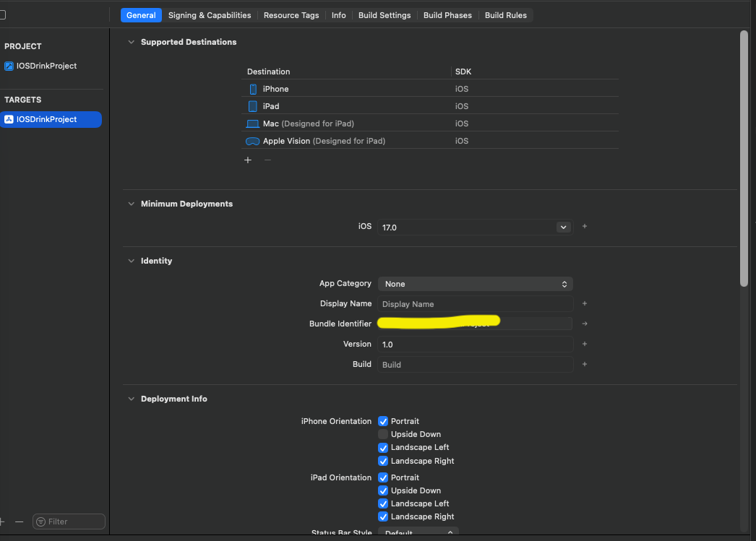756x541 pixels.
Task: Click plus beside iOS minimum deployment
Action: point(585,226)
